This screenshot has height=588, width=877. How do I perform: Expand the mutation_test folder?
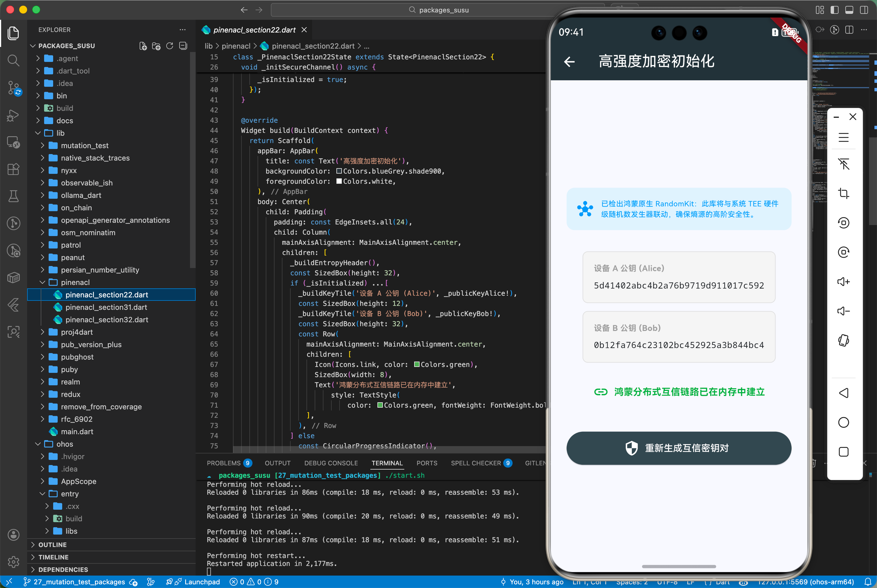(85, 146)
